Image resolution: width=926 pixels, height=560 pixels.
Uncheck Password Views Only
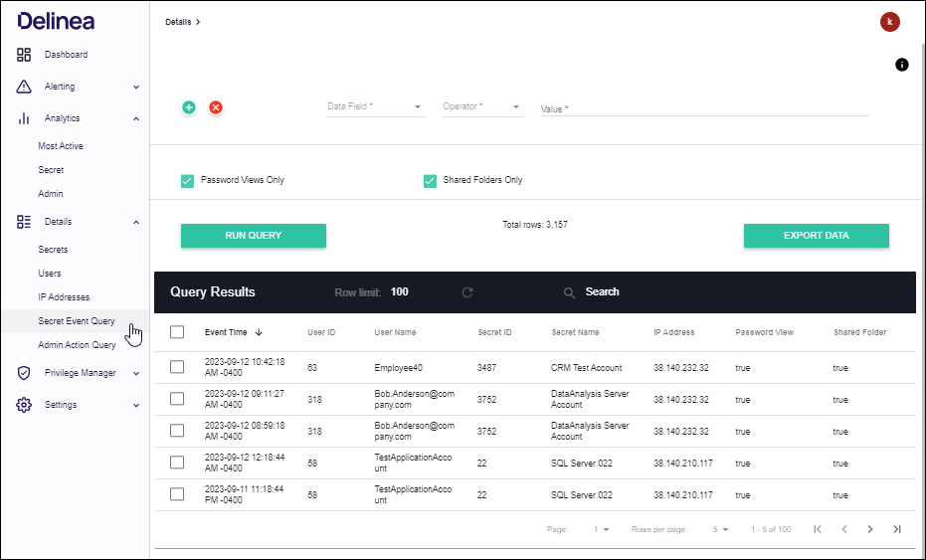point(187,181)
